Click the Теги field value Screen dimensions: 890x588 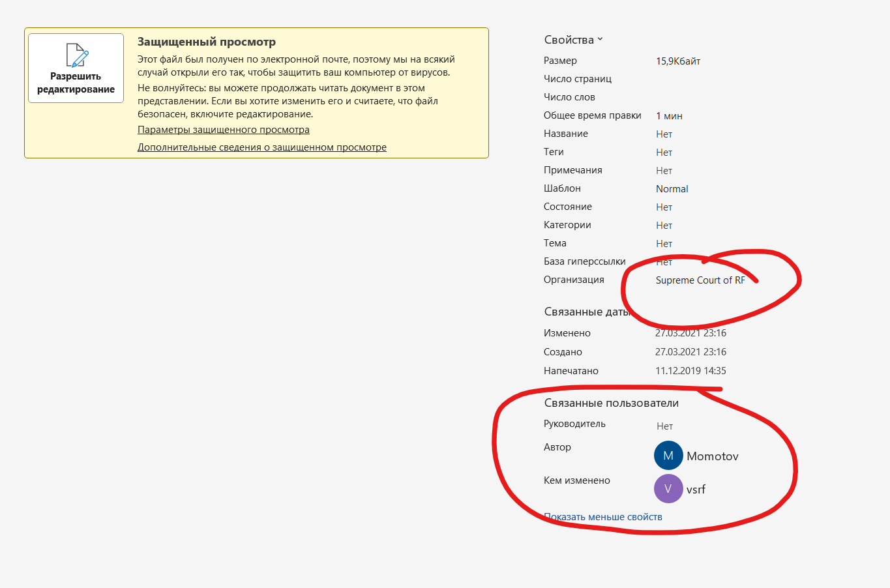point(664,153)
